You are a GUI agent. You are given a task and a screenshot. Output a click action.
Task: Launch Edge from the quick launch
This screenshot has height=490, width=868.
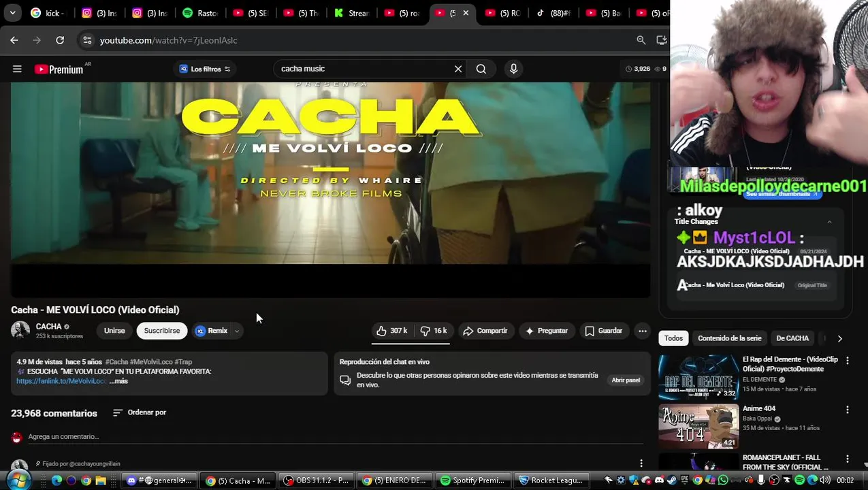pyautogui.click(x=57, y=480)
